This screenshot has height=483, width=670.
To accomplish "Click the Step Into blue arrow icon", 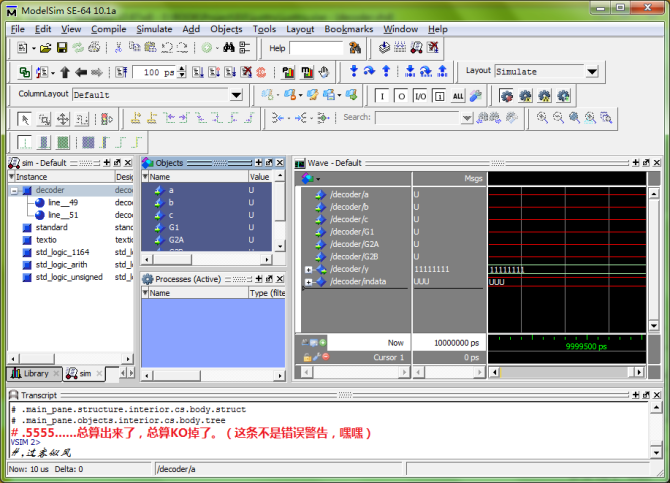I will tap(353, 71).
